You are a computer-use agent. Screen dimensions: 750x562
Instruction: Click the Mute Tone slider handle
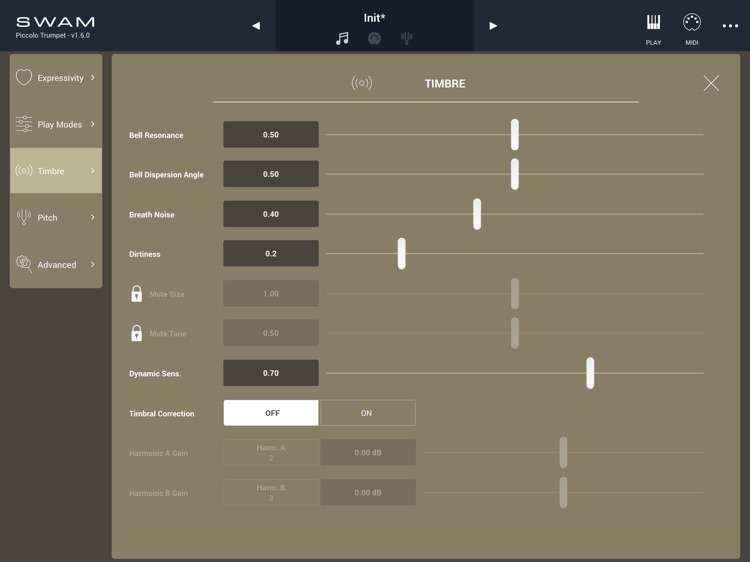(x=515, y=333)
